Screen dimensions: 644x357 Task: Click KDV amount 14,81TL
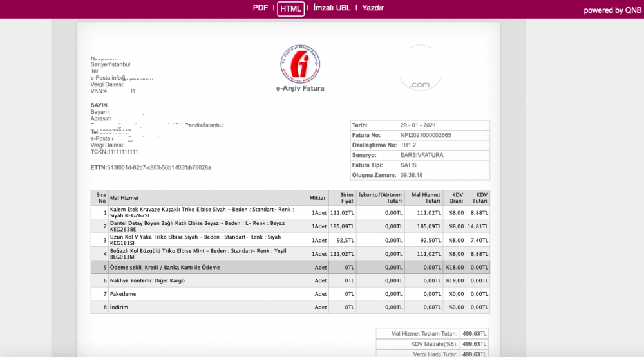click(x=478, y=226)
